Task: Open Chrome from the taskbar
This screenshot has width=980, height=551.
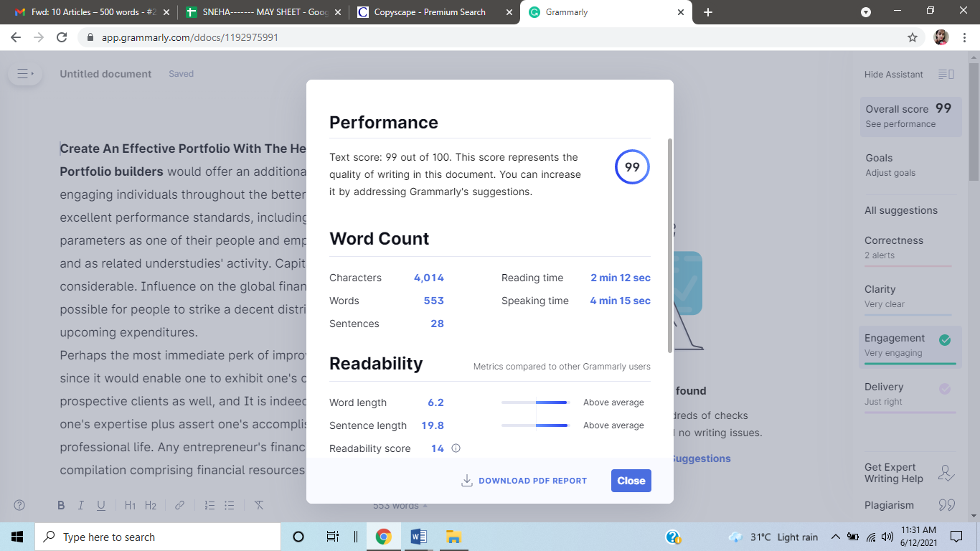Action: [x=384, y=537]
